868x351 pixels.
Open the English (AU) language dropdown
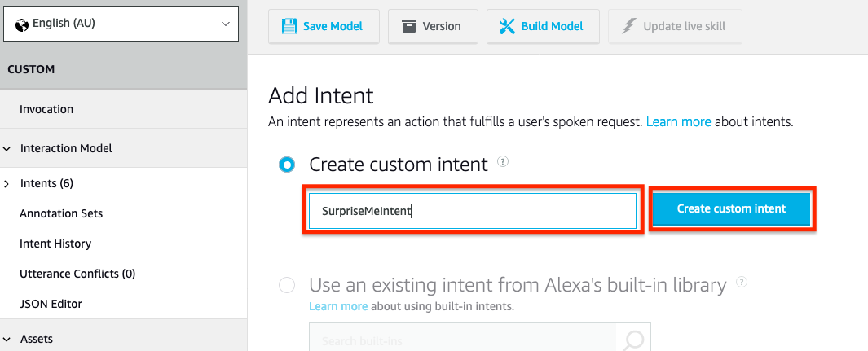point(121,24)
